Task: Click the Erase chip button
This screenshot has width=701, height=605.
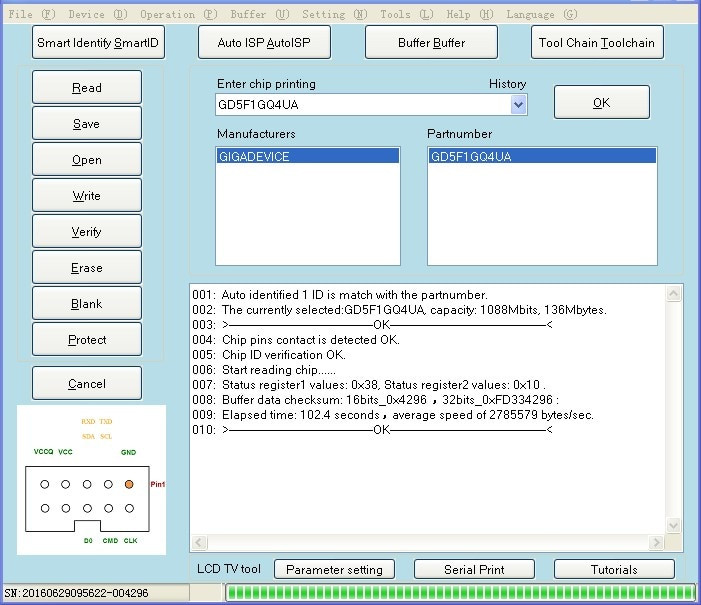Action: [87, 267]
